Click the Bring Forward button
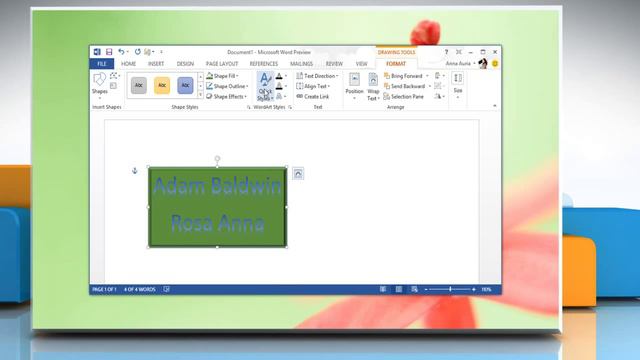The width and height of the screenshot is (640, 360). pyautogui.click(x=403, y=76)
